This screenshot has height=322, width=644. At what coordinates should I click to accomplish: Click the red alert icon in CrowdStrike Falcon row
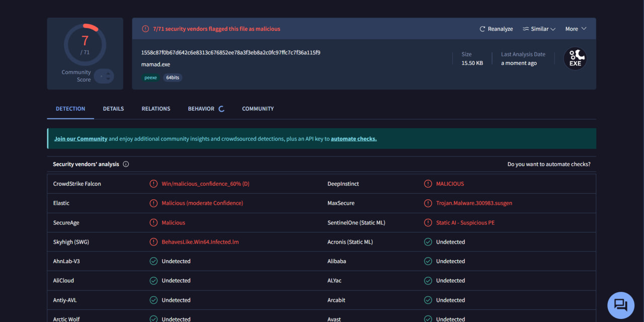point(153,184)
